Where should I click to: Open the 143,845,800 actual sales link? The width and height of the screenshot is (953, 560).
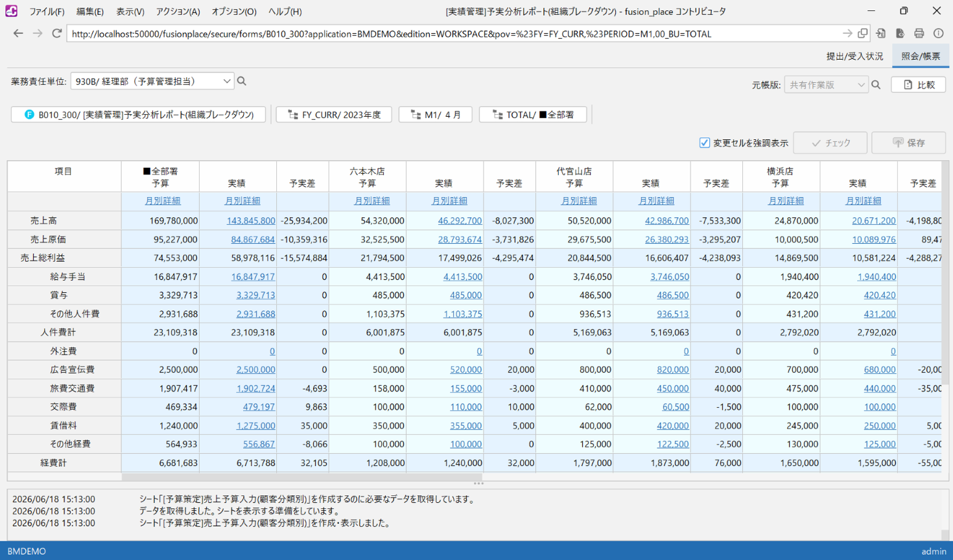(x=251, y=221)
